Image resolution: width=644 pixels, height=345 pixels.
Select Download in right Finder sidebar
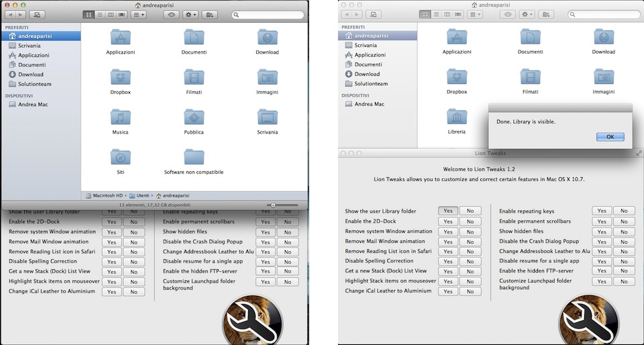(378, 74)
